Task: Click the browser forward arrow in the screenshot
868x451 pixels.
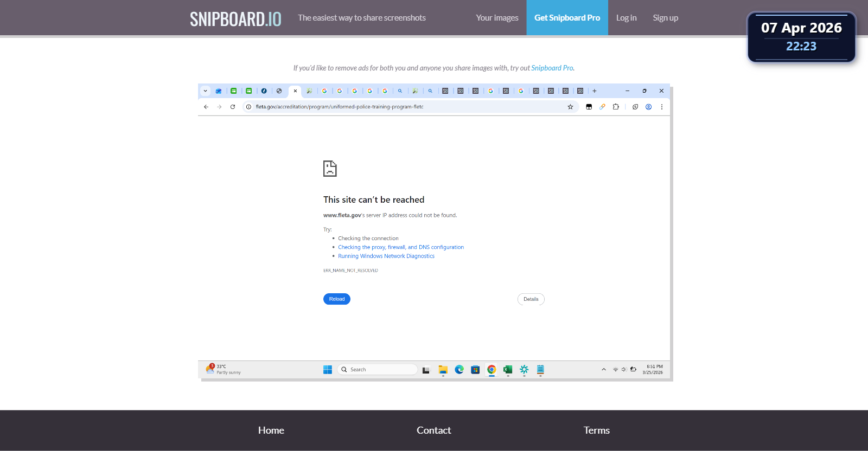Action: pos(219,107)
